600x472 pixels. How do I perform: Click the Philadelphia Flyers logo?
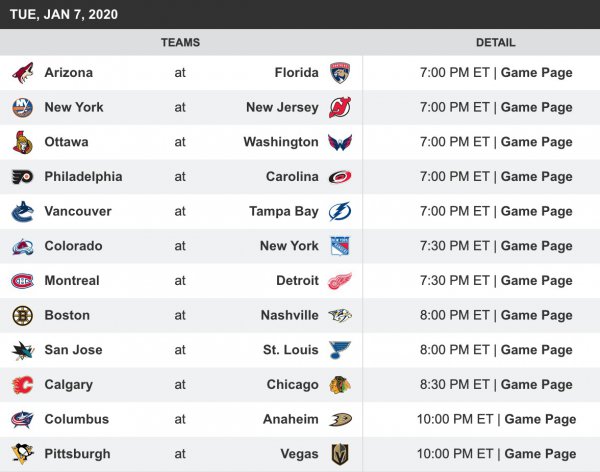coord(22,177)
